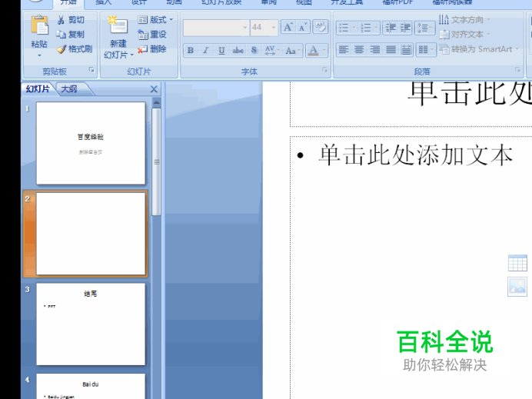Click the Columns layout icon
The image size is (532, 399).
pos(423,50)
